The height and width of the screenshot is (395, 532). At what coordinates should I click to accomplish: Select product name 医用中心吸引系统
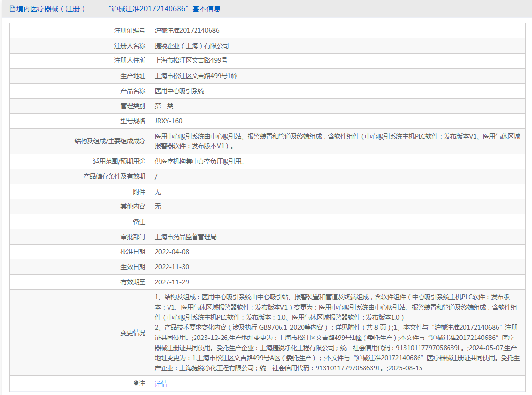(179, 91)
